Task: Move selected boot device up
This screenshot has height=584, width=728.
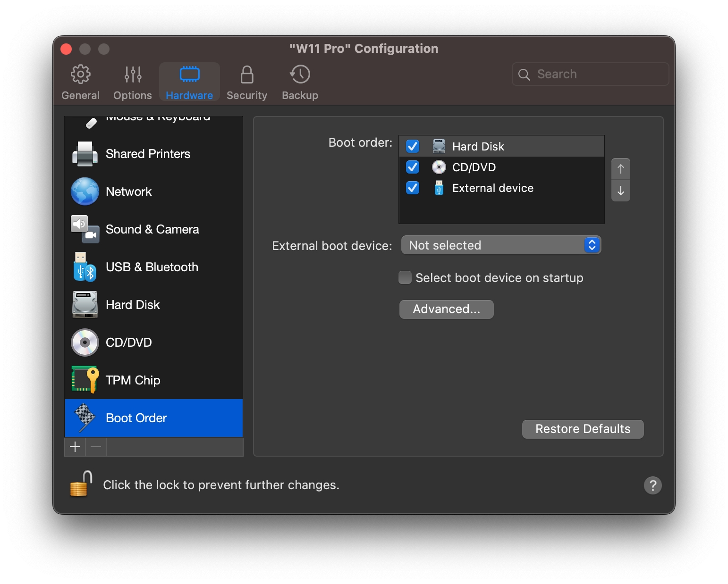Action: pyautogui.click(x=620, y=169)
